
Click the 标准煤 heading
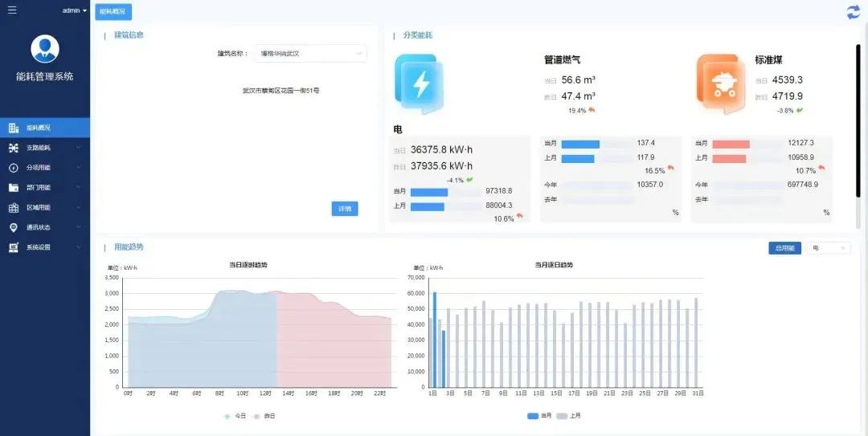point(768,59)
